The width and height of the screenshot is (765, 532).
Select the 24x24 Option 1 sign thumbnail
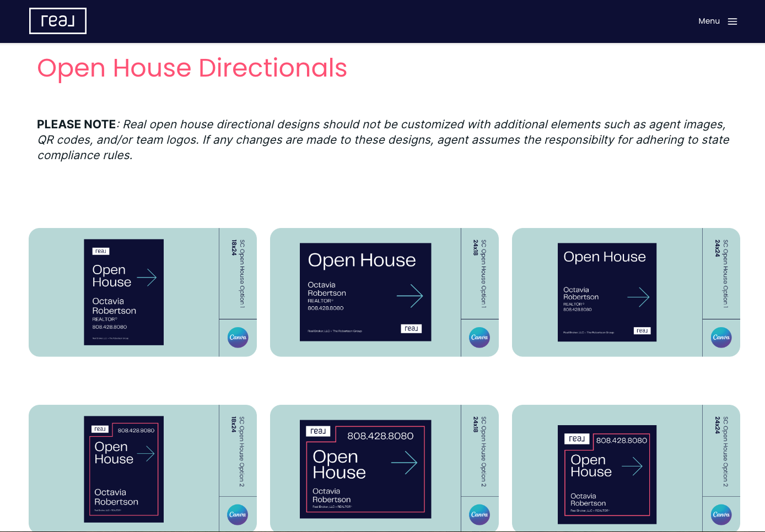(x=607, y=292)
